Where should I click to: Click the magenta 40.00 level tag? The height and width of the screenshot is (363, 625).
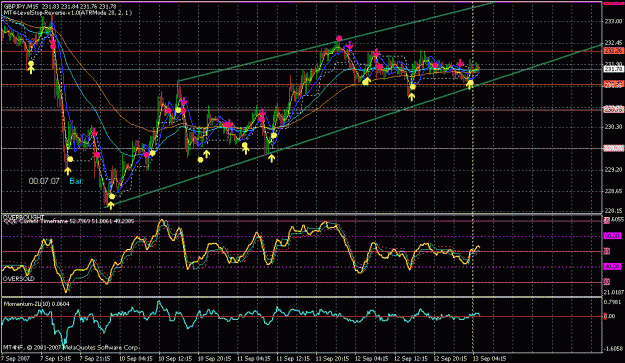613,267
